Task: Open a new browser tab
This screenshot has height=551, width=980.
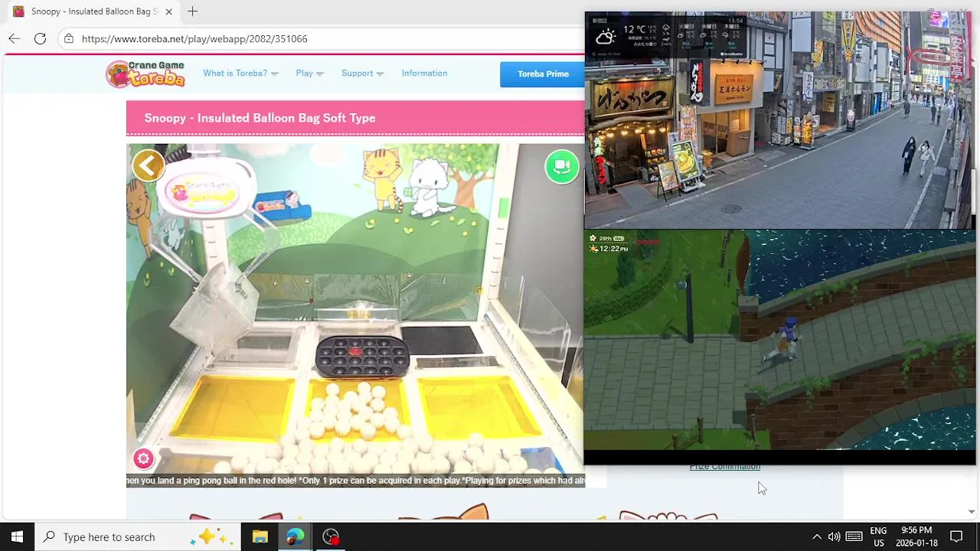Action: pyautogui.click(x=192, y=11)
